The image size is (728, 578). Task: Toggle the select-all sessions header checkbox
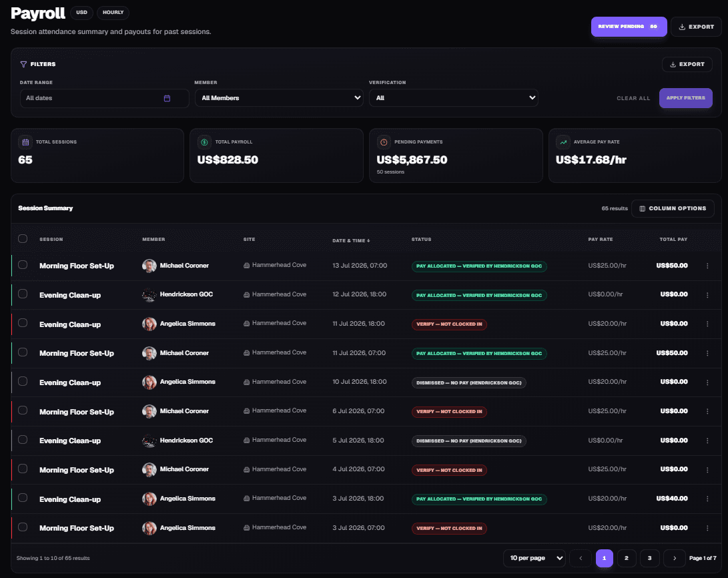(x=23, y=239)
